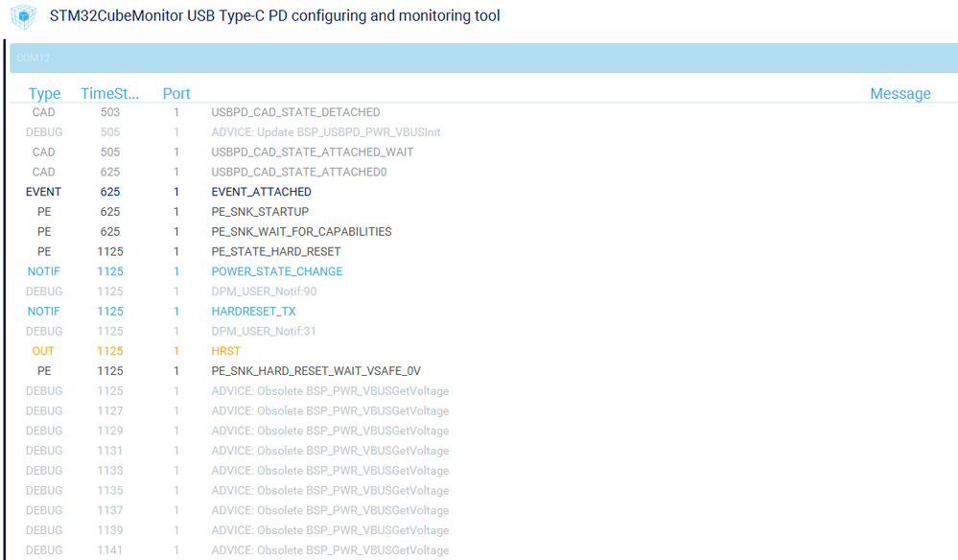Click NOTIF type cell in POWER_STATE_CHANGE row

point(43,271)
